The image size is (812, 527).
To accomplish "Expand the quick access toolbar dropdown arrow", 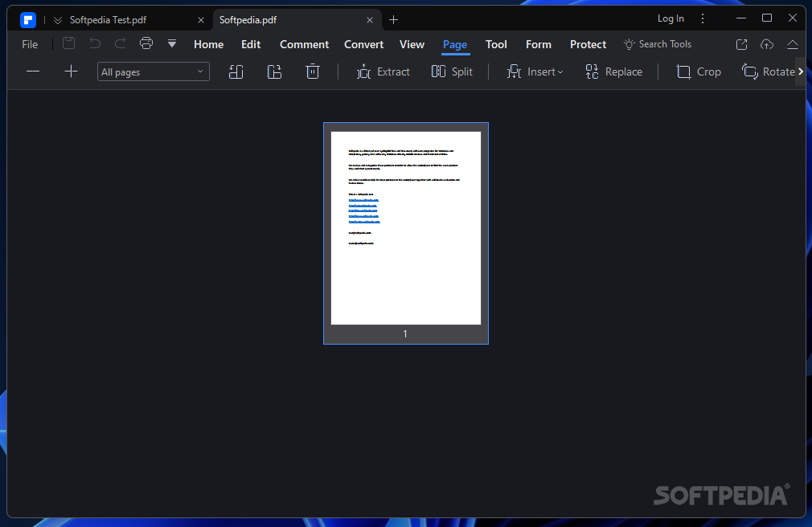I will 172,43.
